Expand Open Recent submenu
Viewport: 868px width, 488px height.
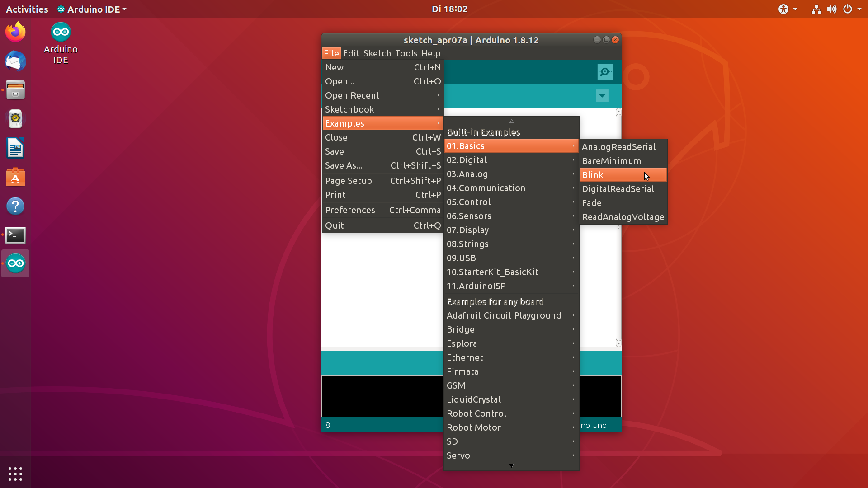383,95
